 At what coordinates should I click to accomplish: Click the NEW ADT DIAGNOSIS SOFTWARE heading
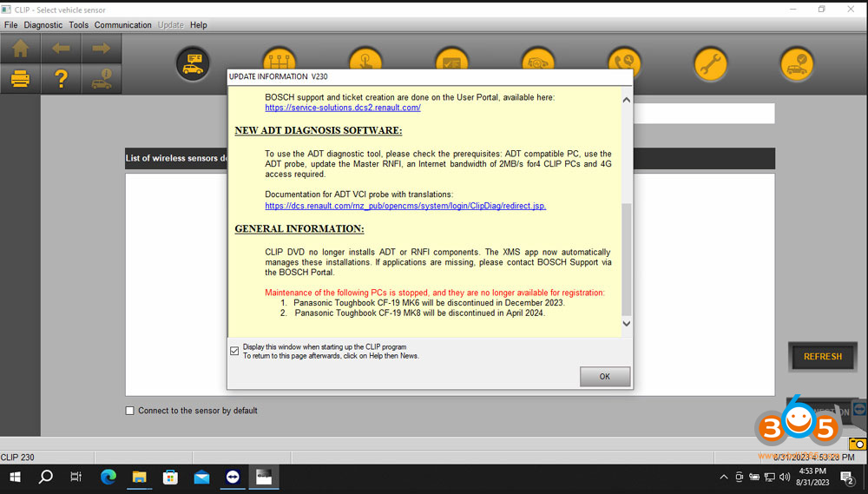tap(319, 131)
